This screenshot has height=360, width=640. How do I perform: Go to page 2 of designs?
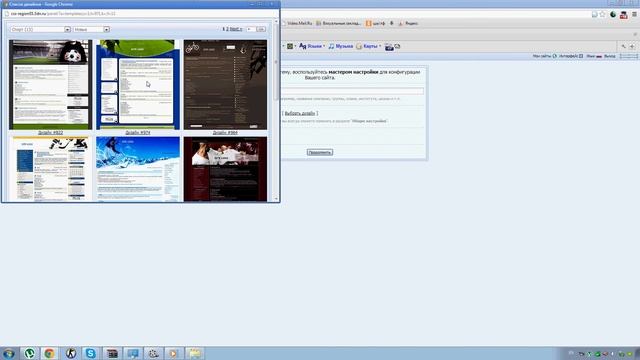[228, 29]
